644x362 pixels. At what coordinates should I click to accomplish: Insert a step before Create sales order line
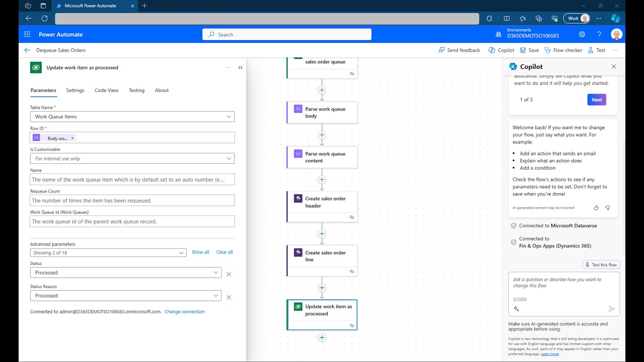[322, 234]
